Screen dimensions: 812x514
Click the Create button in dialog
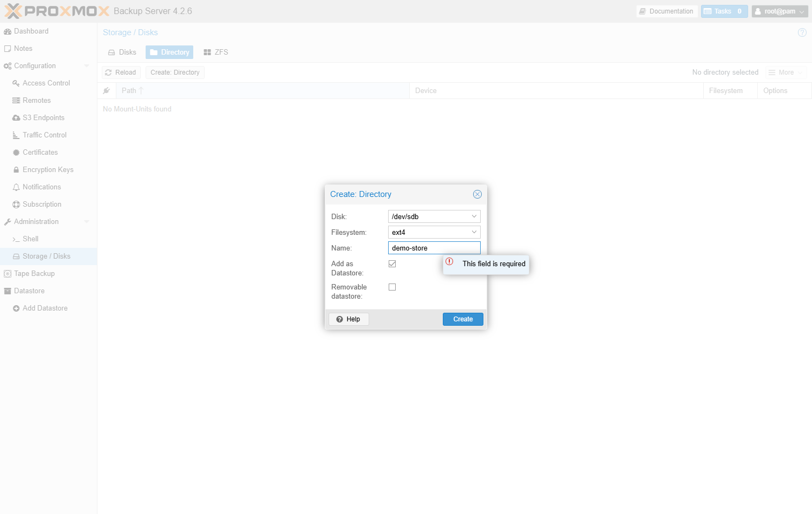click(463, 319)
